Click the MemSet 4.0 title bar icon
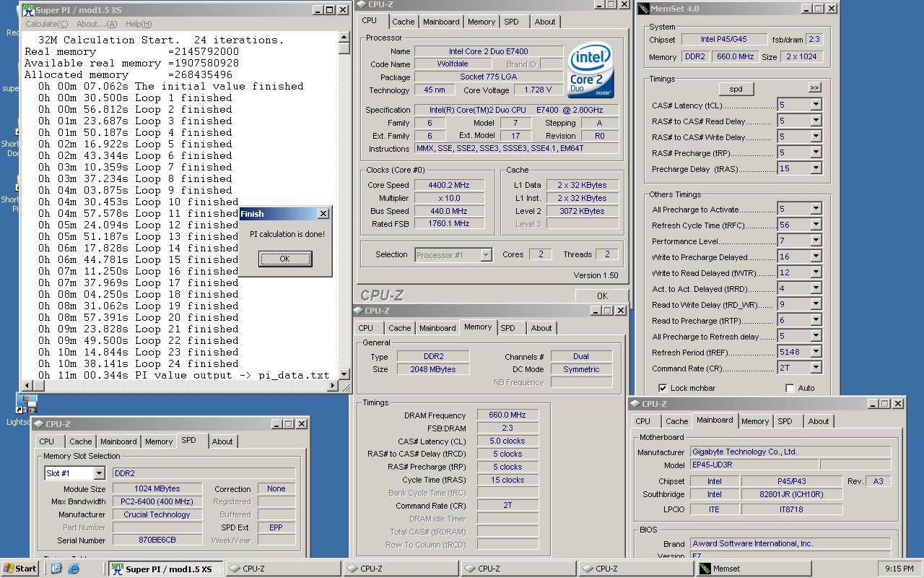This screenshot has width=924, height=578. (643, 9)
